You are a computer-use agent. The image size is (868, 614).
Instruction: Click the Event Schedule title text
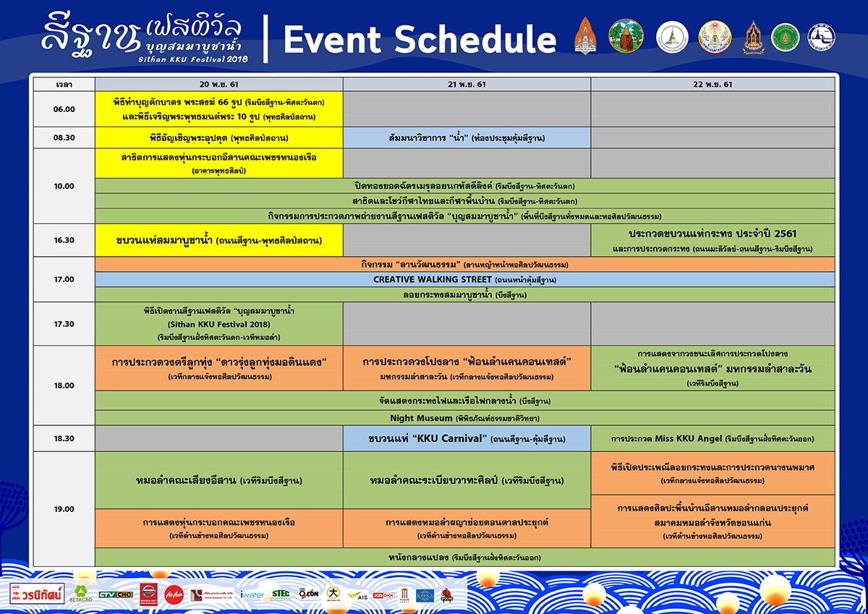pyautogui.click(x=420, y=39)
